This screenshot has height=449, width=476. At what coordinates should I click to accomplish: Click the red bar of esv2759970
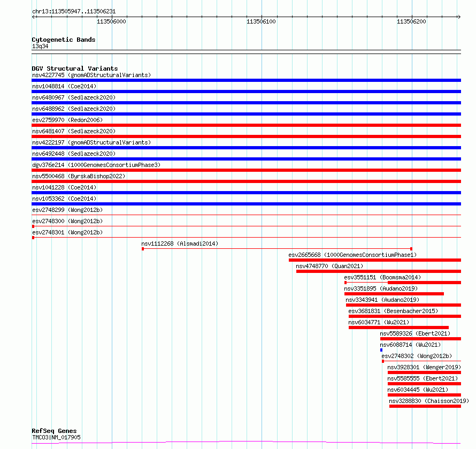246,125
